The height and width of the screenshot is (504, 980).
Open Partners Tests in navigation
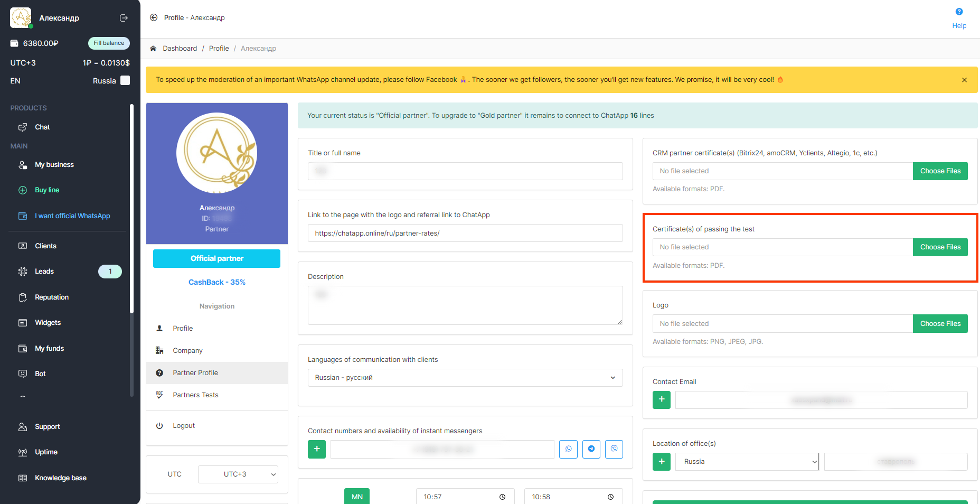pos(195,395)
